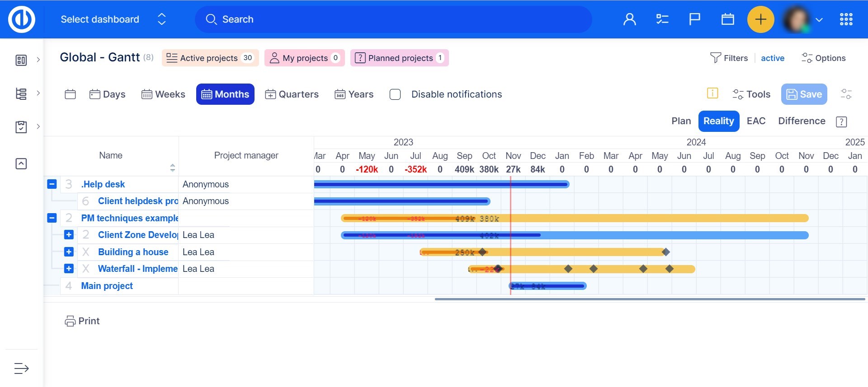Viewport: 868px width, 387px height.
Task: Open the apps grid menu icon
Action: 846,19
